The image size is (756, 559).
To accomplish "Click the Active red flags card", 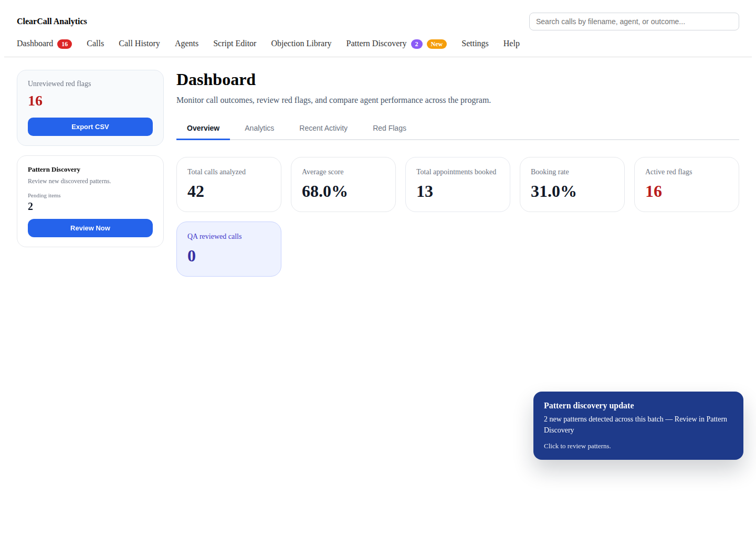I will click(687, 184).
